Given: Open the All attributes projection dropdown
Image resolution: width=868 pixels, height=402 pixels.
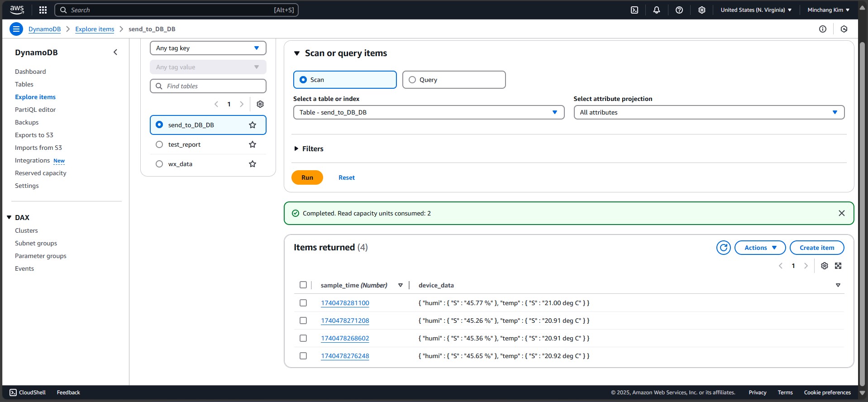Looking at the screenshot, I should point(709,112).
